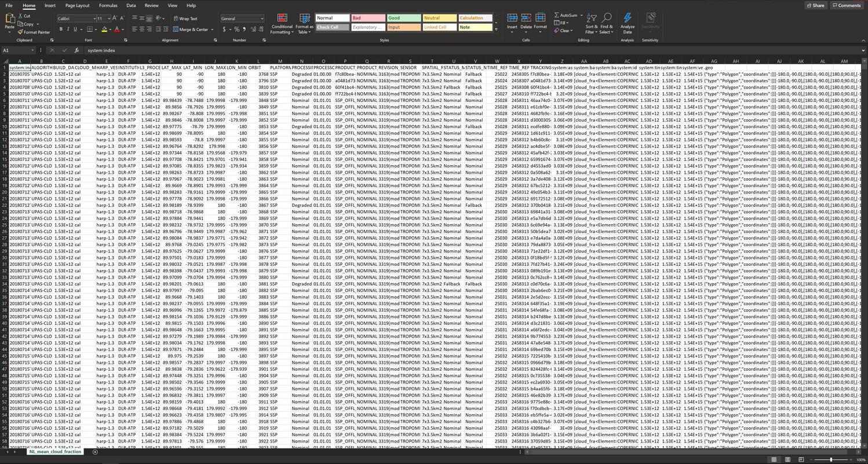
Task: Switch to Normal view in the status bar
Action: tap(774, 459)
